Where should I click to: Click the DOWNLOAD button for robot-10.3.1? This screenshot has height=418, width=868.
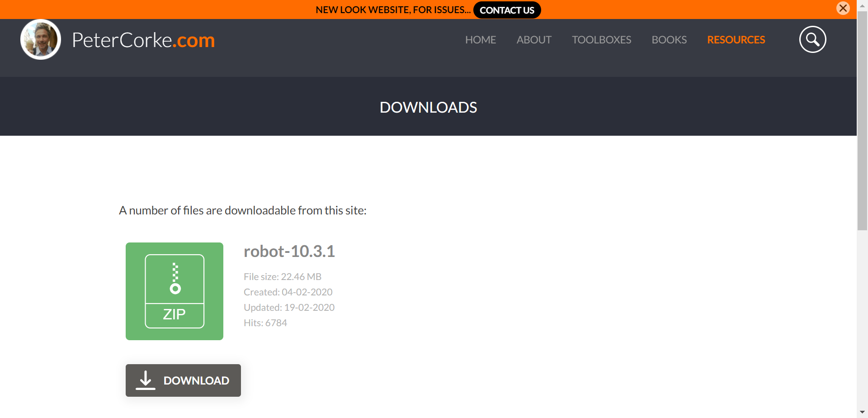pyautogui.click(x=183, y=380)
